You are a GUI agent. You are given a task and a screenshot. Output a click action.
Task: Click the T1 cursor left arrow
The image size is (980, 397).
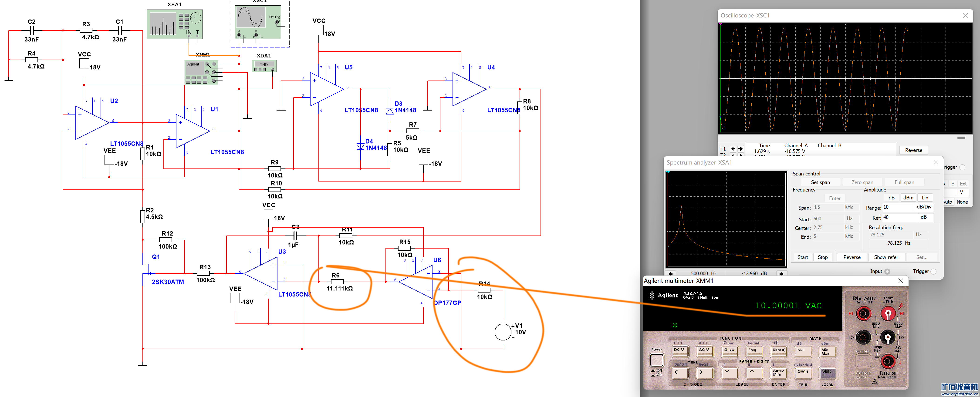pos(733,149)
